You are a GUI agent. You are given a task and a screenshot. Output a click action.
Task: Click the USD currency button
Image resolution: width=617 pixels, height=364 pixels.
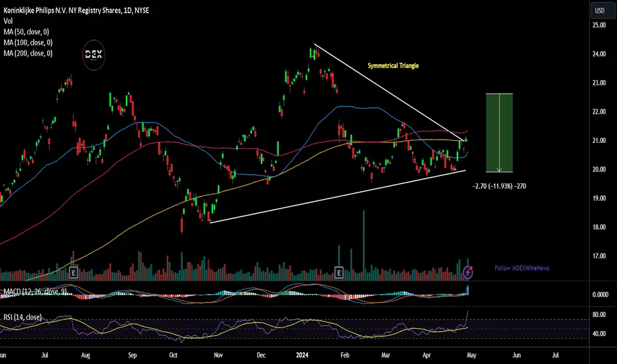point(602,11)
